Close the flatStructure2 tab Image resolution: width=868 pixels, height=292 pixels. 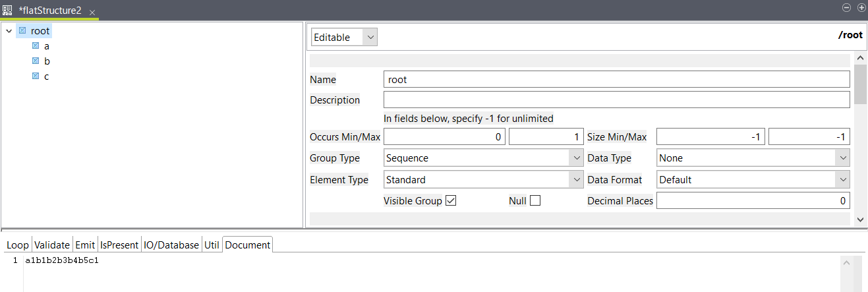tap(92, 13)
